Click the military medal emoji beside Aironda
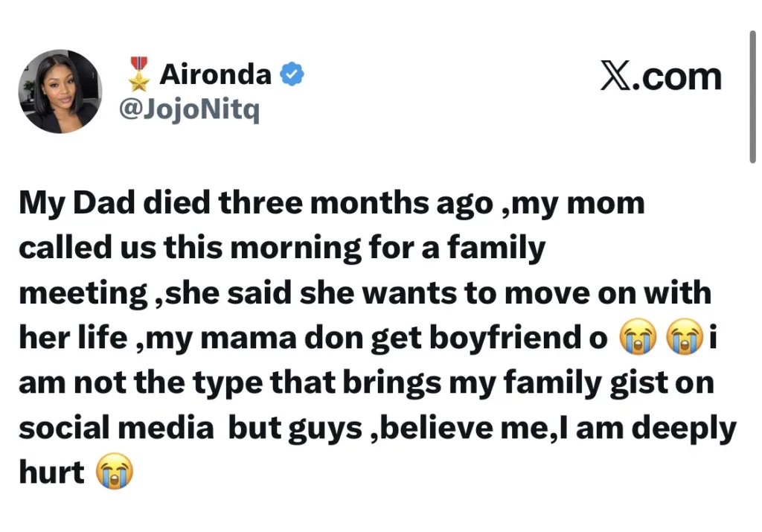 [139, 74]
